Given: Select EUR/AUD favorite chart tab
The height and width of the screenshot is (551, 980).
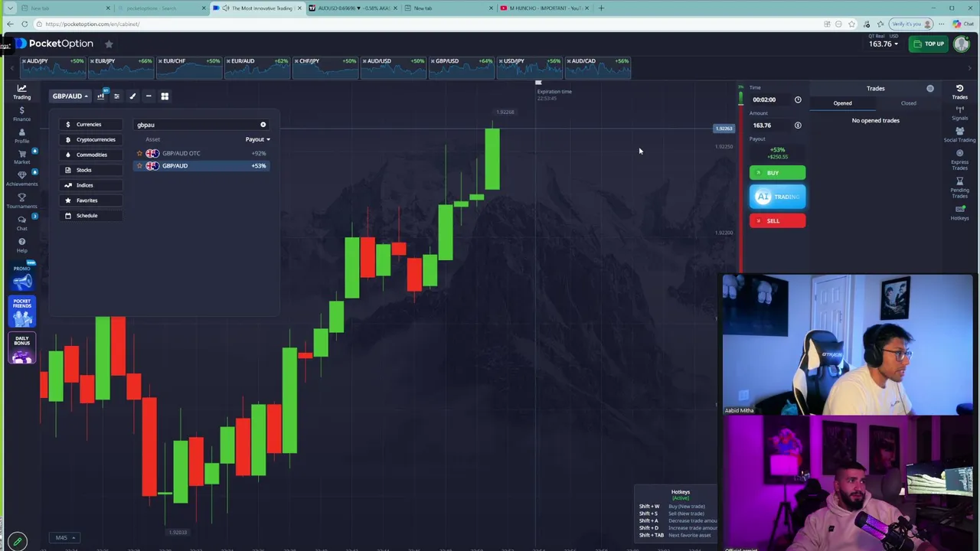Looking at the screenshot, I should click(257, 68).
